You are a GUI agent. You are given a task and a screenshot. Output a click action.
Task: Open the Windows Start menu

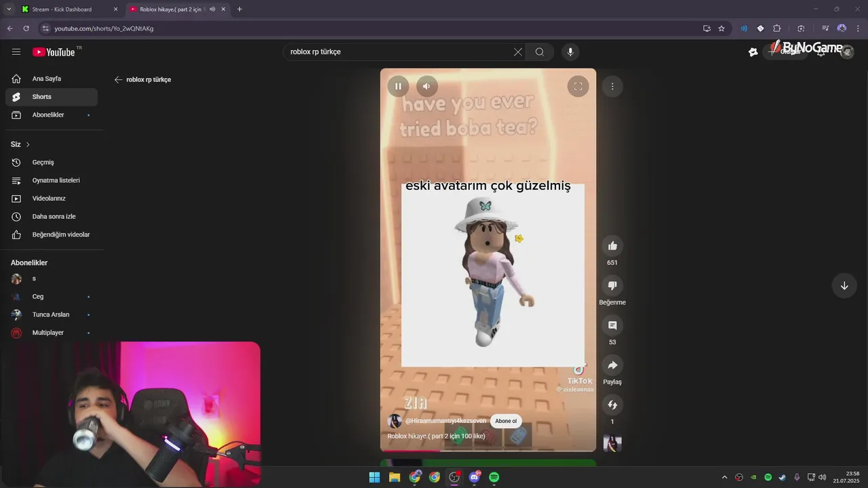pos(374,477)
